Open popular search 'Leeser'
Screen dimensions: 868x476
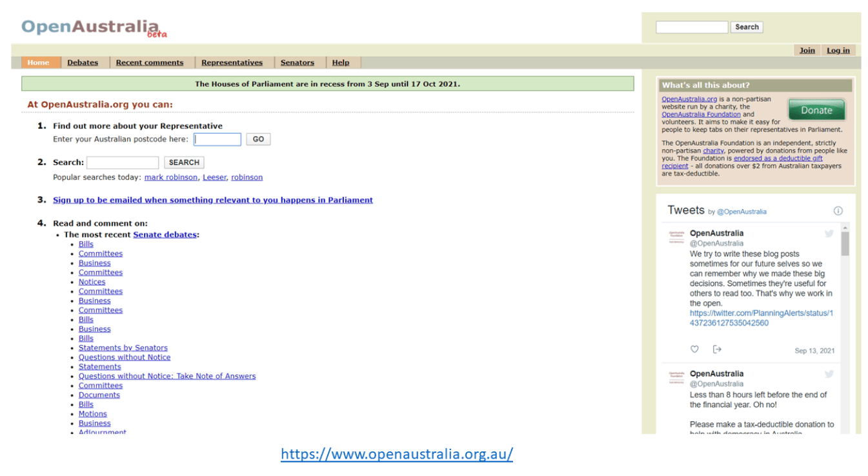click(x=214, y=177)
